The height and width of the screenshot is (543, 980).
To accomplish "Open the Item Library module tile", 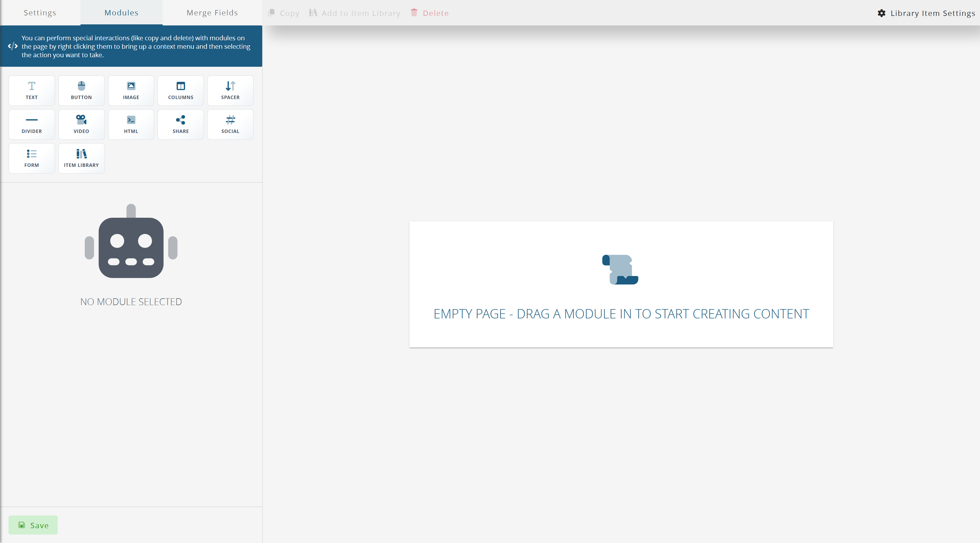I will click(x=81, y=158).
